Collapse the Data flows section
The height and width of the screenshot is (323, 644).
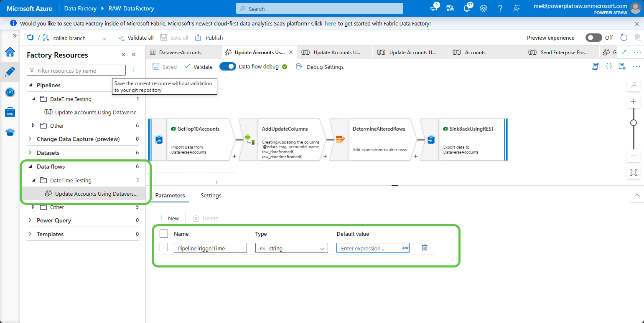[30, 167]
